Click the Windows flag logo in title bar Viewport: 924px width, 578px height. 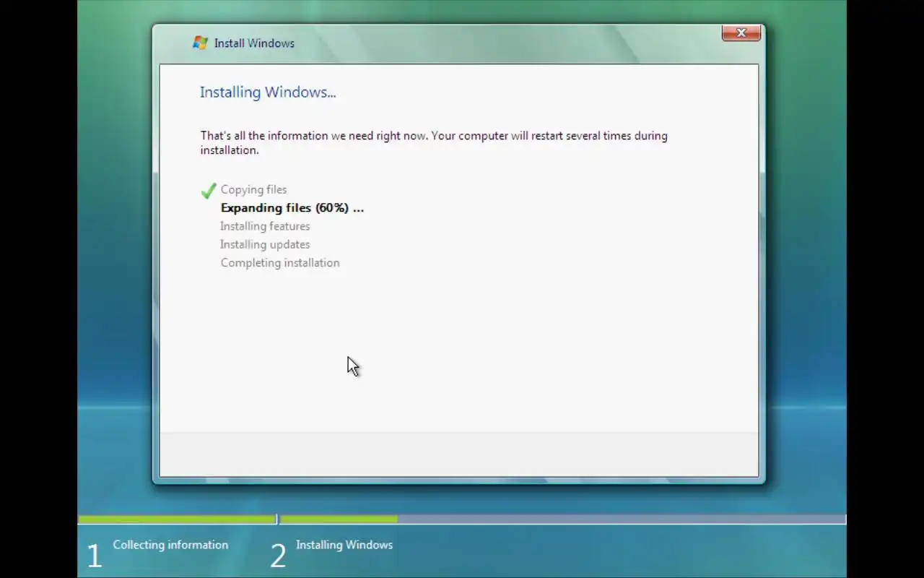coord(200,43)
